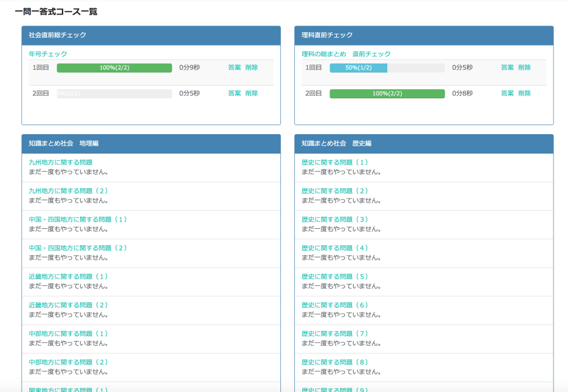Open 九州地方に関する問題 first link
Screen dimensions: 568x392
pyautogui.click(x=61, y=162)
